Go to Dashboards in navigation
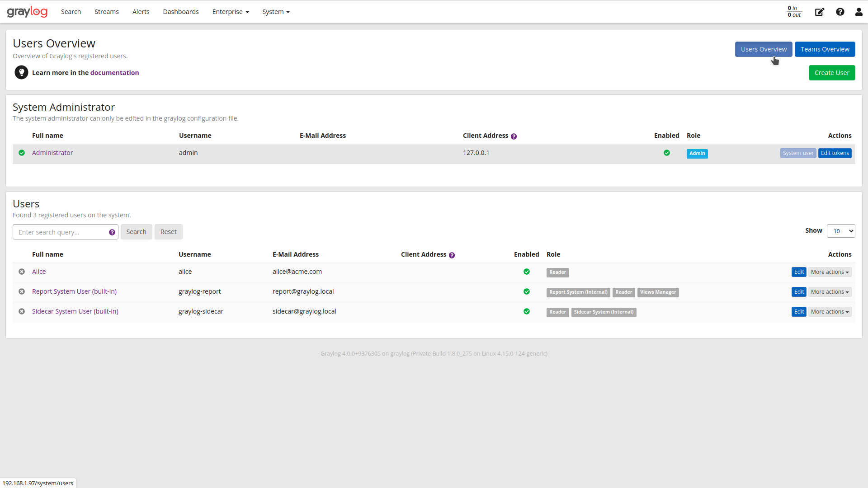Viewport: 868px width, 488px height. point(181,12)
